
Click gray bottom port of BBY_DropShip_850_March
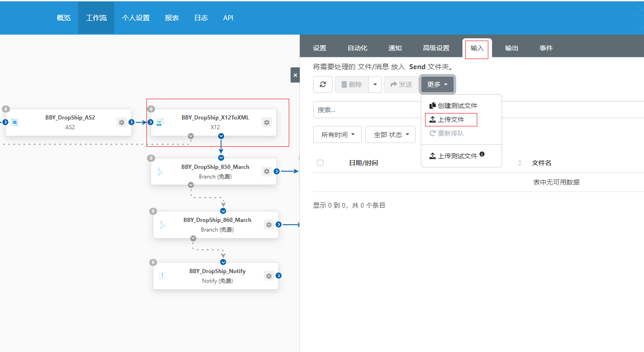(191, 185)
